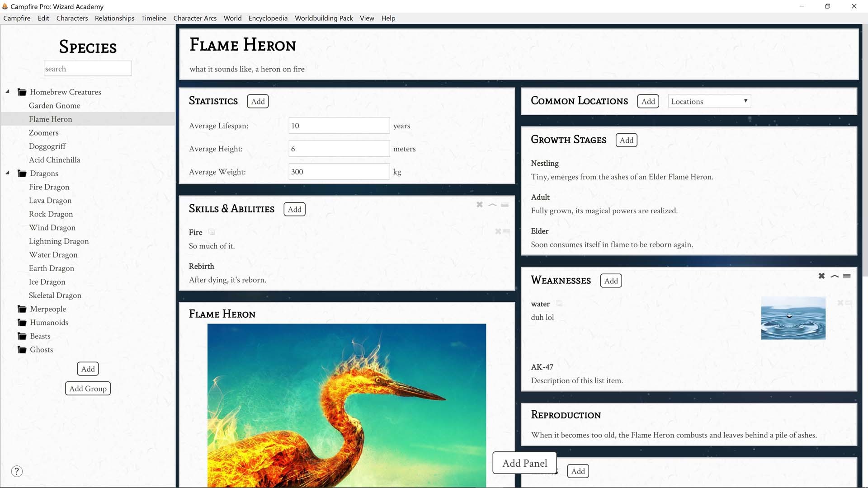This screenshot has width=868, height=488.
Task: Click the image icon beside the water weakness
Action: pyautogui.click(x=559, y=303)
